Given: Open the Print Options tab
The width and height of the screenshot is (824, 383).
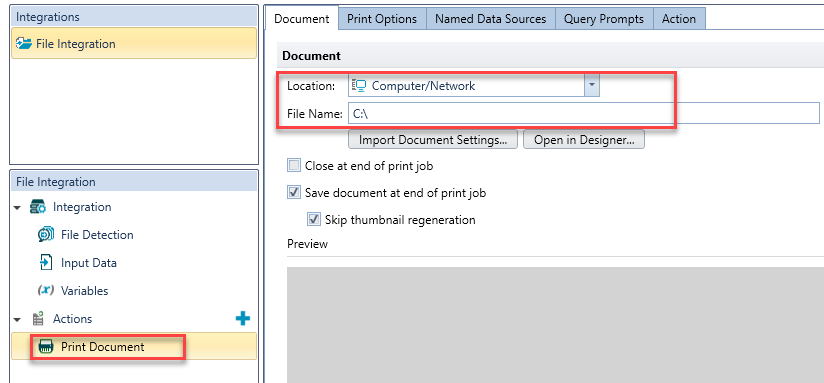Looking at the screenshot, I should click(x=382, y=19).
